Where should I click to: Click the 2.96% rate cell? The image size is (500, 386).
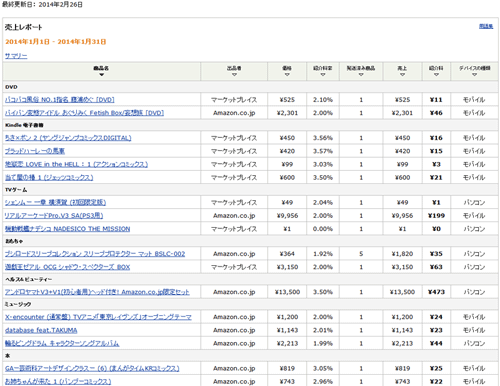coord(323,381)
